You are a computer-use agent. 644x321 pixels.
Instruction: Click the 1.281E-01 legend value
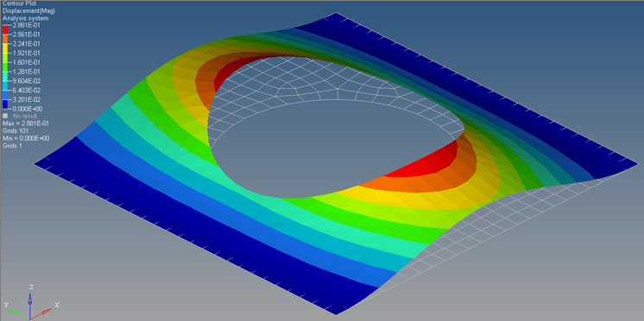pyautogui.click(x=26, y=72)
